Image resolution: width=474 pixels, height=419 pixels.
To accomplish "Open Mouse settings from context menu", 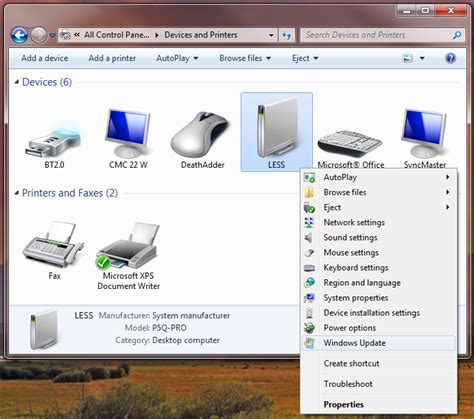I will [x=378, y=253].
